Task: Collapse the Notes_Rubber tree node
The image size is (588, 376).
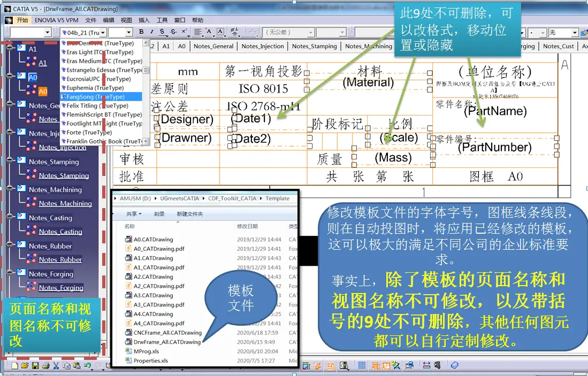Action: pos(10,244)
